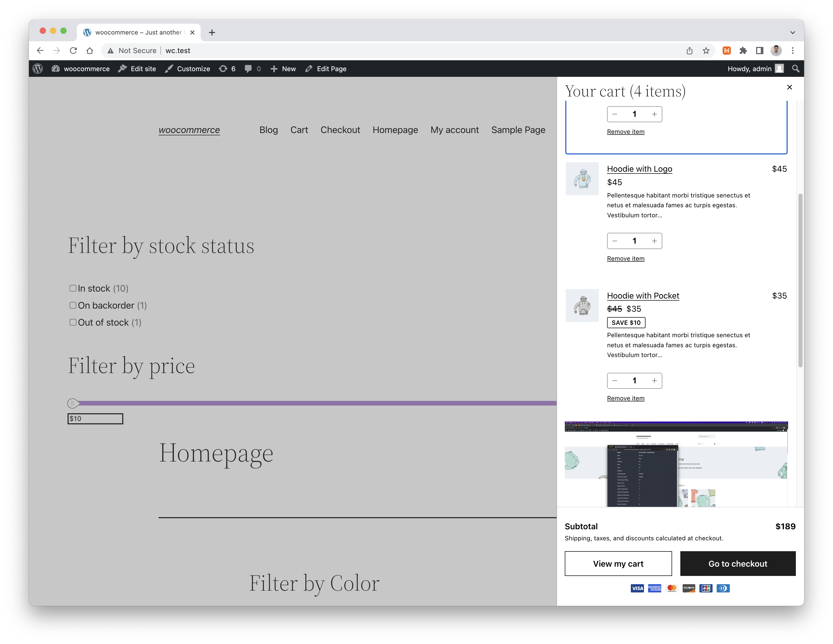This screenshot has height=644, width=833.
Task: Decrease Hoodie with Logo quantity
Action: tap(615, 241)
